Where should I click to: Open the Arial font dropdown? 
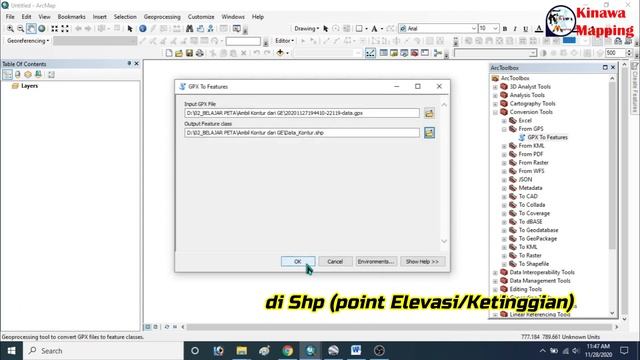473,29
